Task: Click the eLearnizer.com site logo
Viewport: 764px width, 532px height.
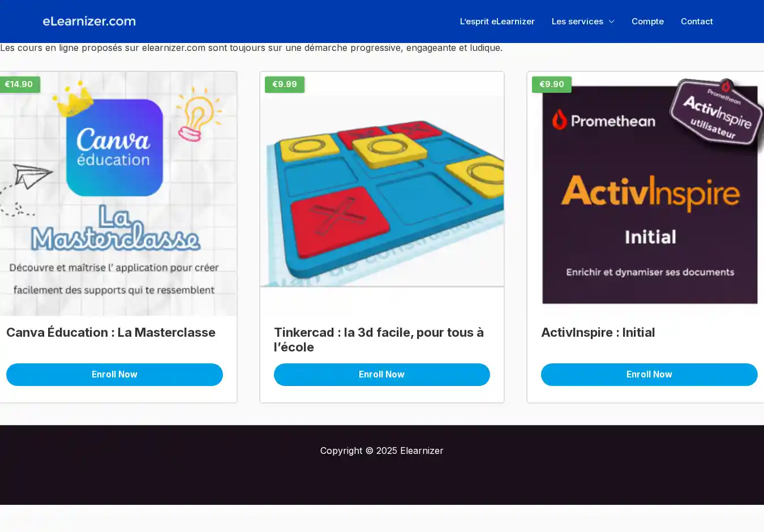Action: tap(89, 22)
